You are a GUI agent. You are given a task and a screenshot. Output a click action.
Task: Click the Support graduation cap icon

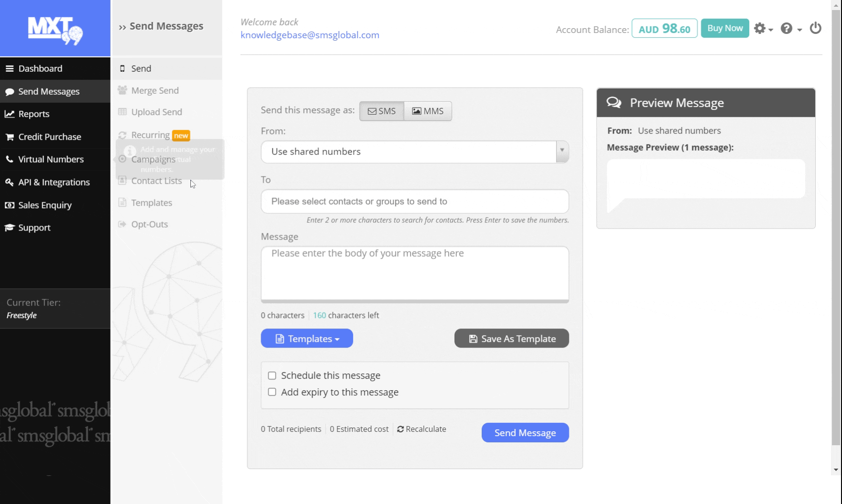click(x=10, y=228)
